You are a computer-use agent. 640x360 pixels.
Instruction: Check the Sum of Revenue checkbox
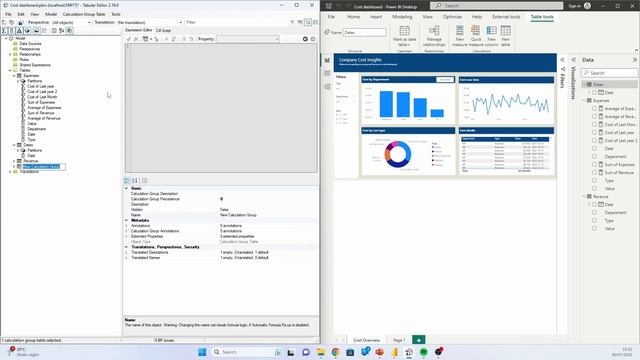[x=594, y=173]
